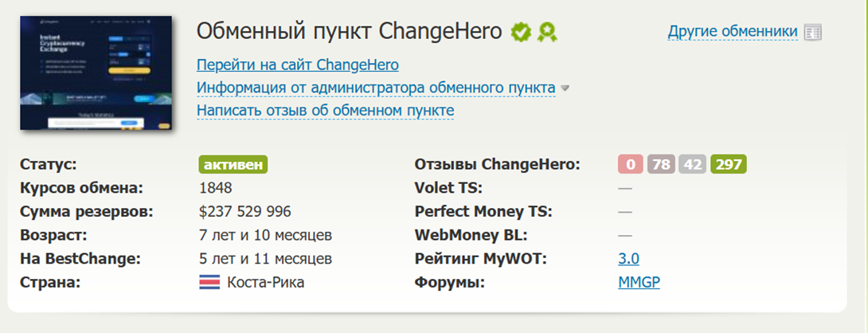The height and width of the screenshot is (333, 868).
Task: Open the MMGP forum link
Action: click(x=639, y=283)
